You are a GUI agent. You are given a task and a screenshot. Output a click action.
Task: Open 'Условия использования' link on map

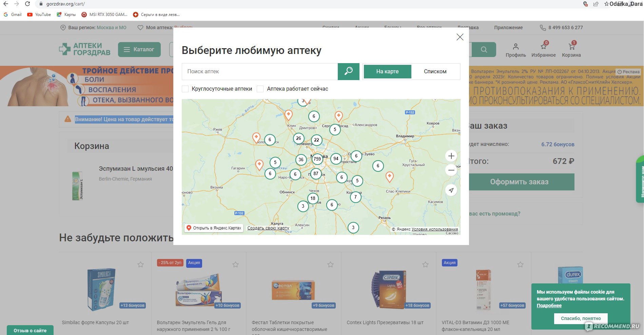pyautogui.click(x=435, y=229)
